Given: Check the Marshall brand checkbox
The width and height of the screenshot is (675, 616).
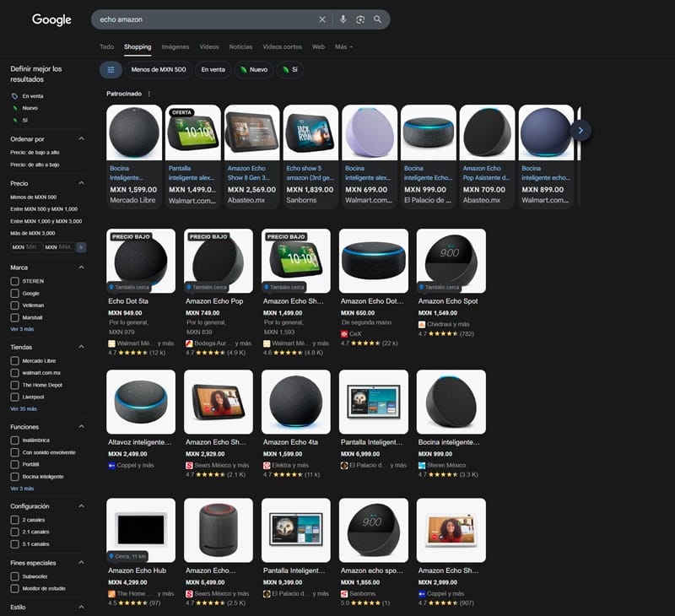Looking at the screenshot, I should click(x=14, y=317).
